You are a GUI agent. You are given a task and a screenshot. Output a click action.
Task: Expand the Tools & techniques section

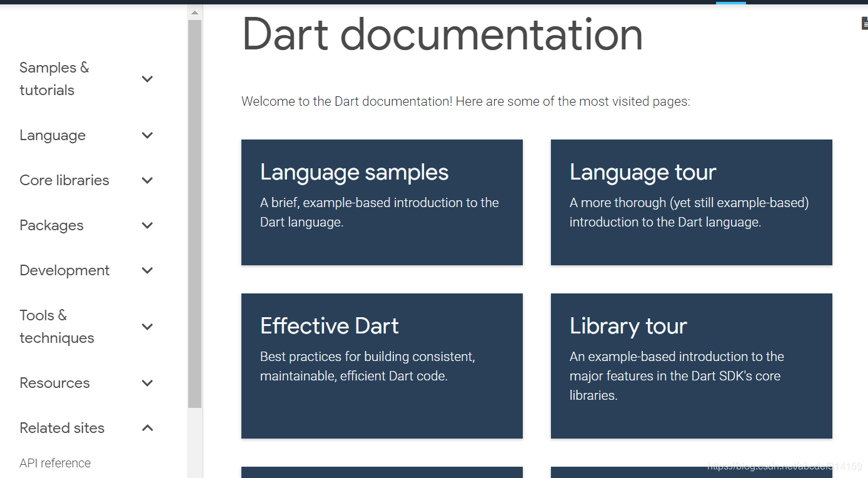[x=148, y=327]
